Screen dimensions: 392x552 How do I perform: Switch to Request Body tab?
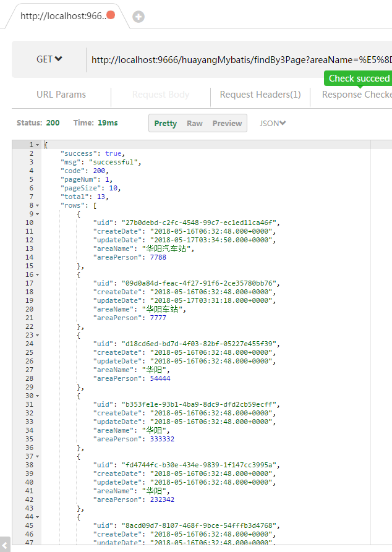tap(161, 95)
